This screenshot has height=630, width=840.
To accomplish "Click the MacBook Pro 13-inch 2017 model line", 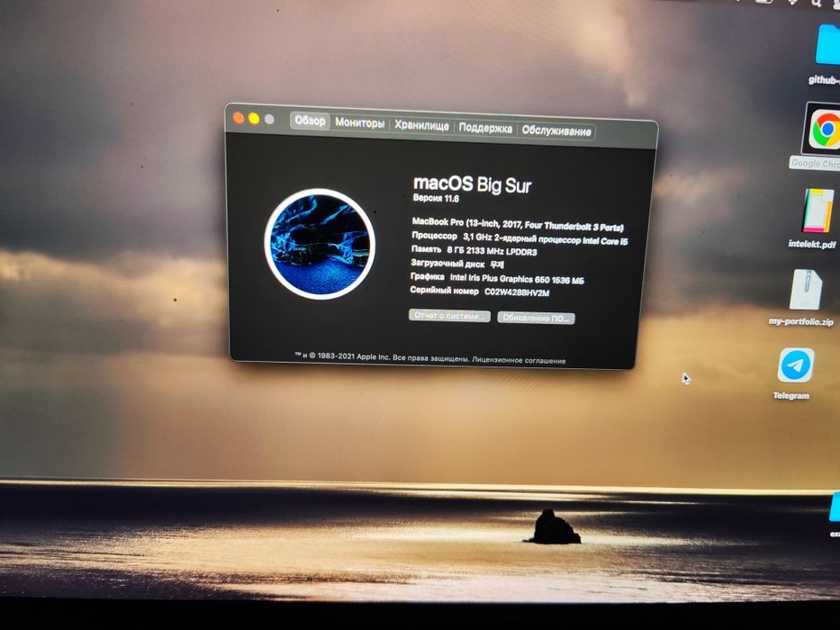I will pos(518,224).
